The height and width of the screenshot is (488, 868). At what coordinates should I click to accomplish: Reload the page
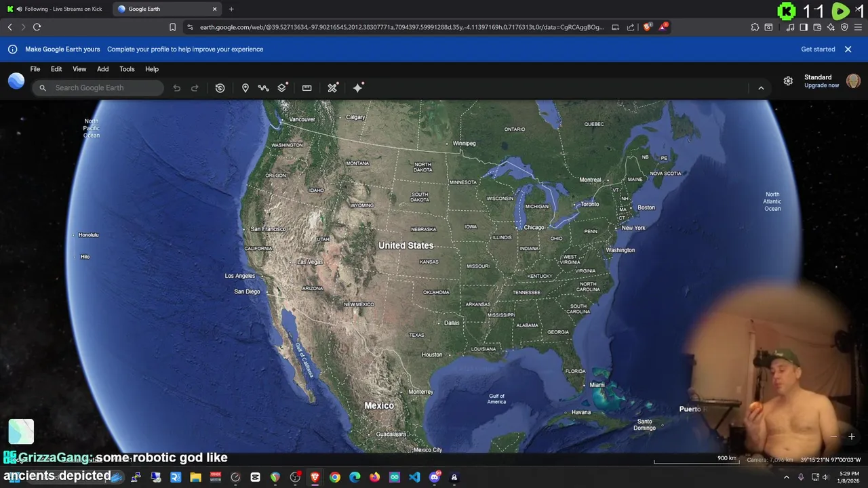pyautogui.click(x=37, y=27)
